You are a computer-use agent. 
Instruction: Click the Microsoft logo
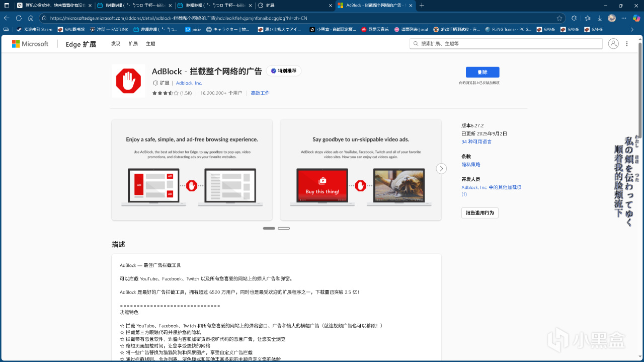pyautogui.click(x=30, y=44)
